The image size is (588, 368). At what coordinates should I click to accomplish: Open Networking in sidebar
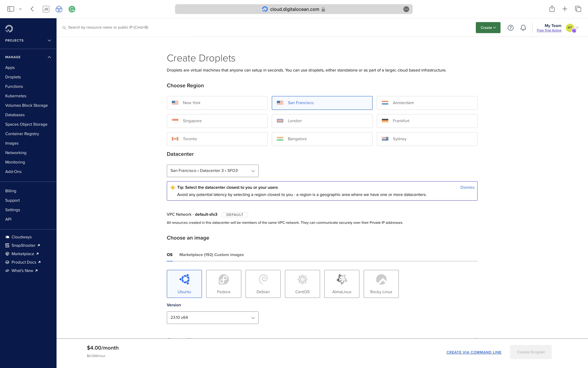[16, 153]
